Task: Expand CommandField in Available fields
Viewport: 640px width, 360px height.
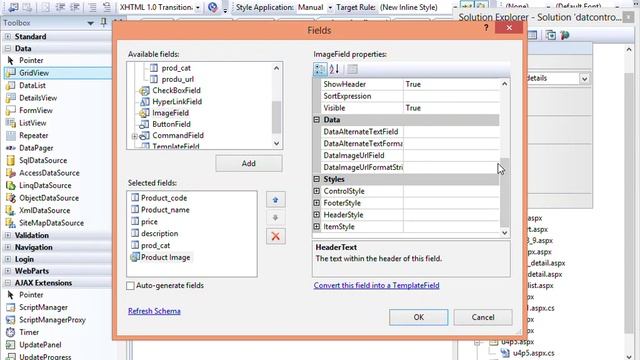Action: 134,136
